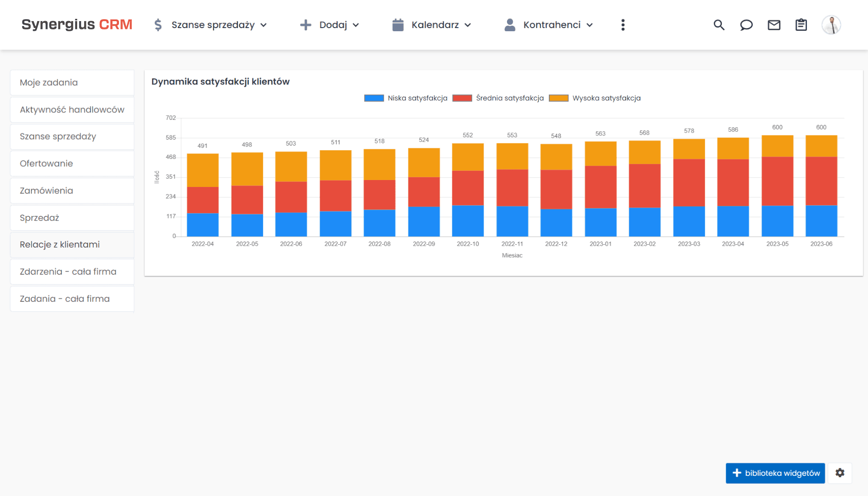
Task: Expand the Dodaj dropdown menu
Action: pyautogui.click(x=329, y=25)
